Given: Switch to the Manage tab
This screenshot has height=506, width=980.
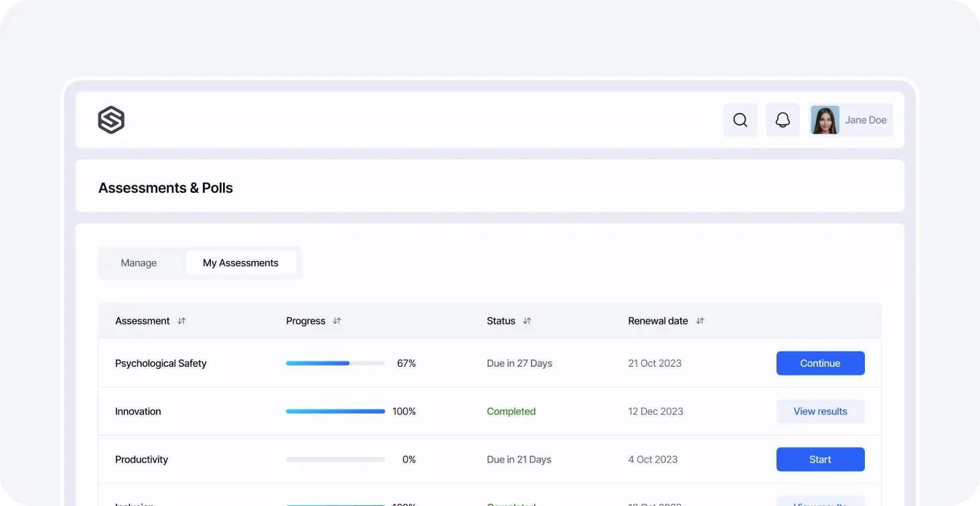Looking at the screenshot, I should (x=139, y=263).
